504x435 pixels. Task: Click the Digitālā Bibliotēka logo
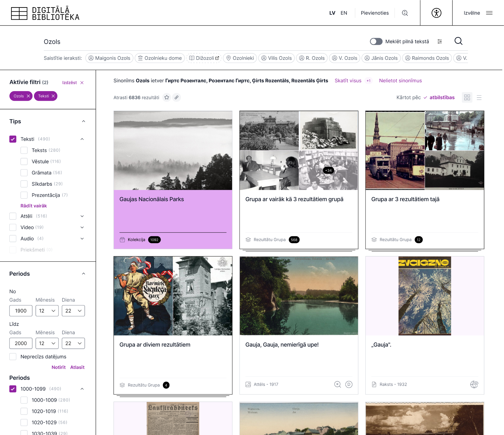tap(45, 13)
